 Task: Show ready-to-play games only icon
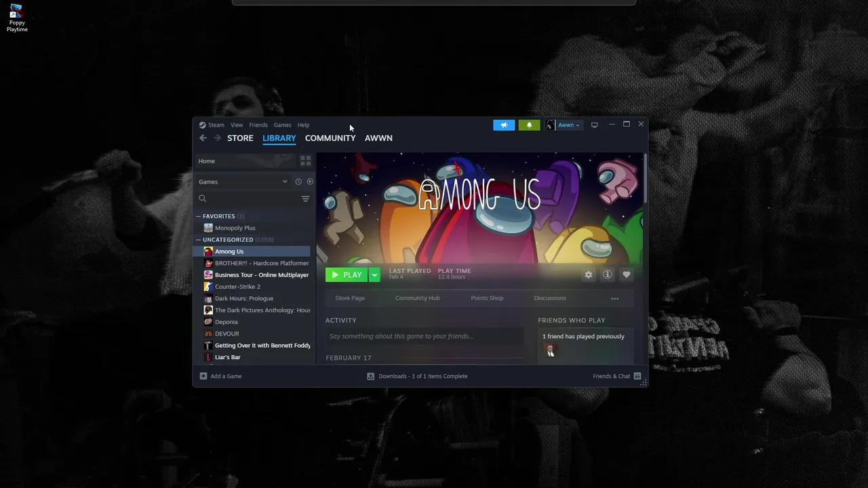[310, 182]
